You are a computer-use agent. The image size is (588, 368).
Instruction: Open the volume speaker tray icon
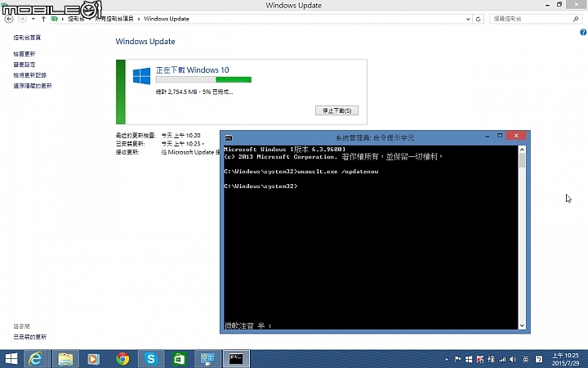[513, 359]
